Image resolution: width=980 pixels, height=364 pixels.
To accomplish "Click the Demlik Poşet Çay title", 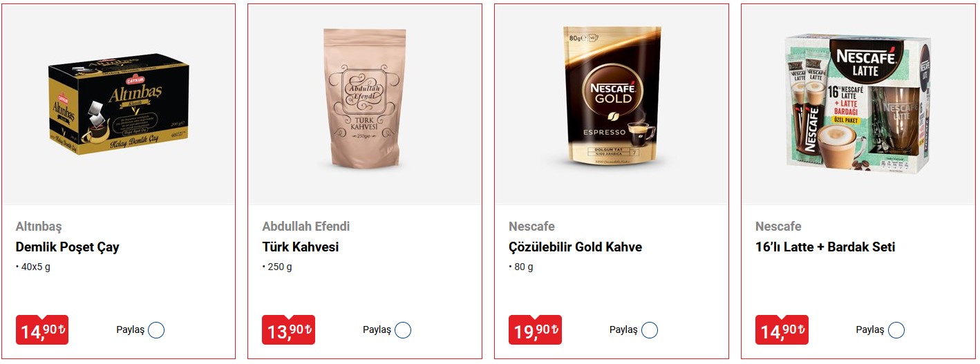I will point(68,247).
